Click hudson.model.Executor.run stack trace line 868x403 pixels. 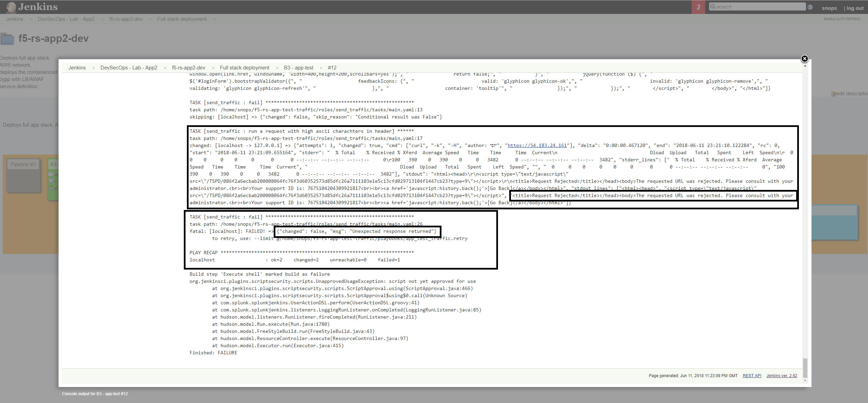[x=278, y=345]
